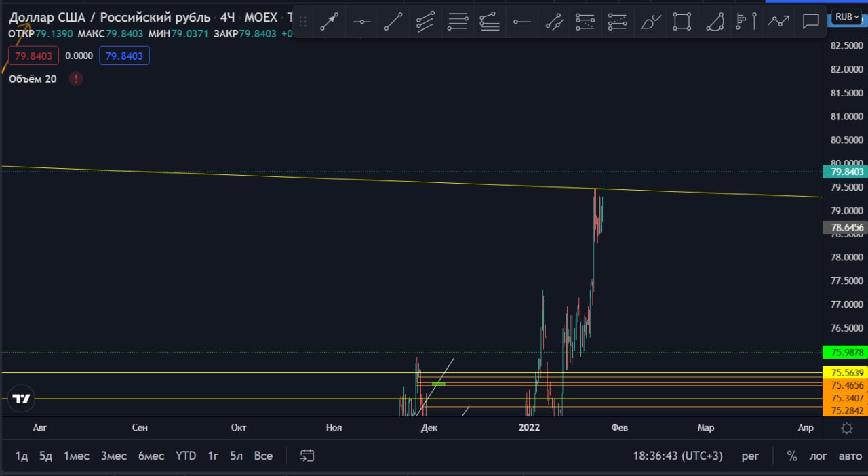Select the arc shape tool

pyautogui.click(x=714, y=22)
